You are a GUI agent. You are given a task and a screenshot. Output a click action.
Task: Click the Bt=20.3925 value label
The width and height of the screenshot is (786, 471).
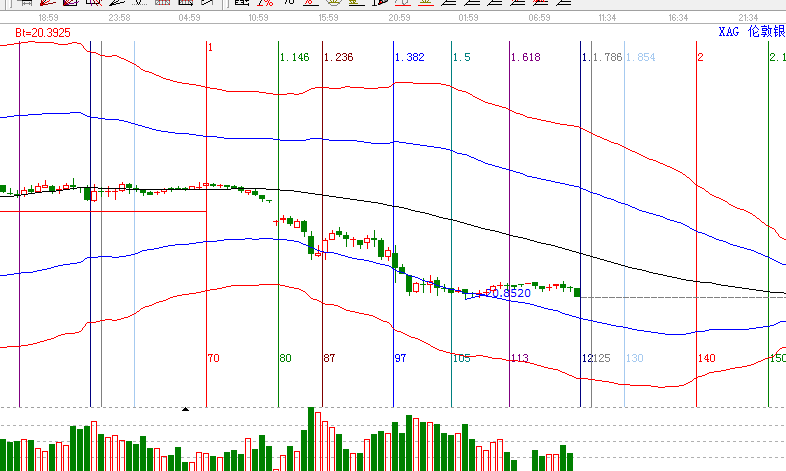pos(43,34)
